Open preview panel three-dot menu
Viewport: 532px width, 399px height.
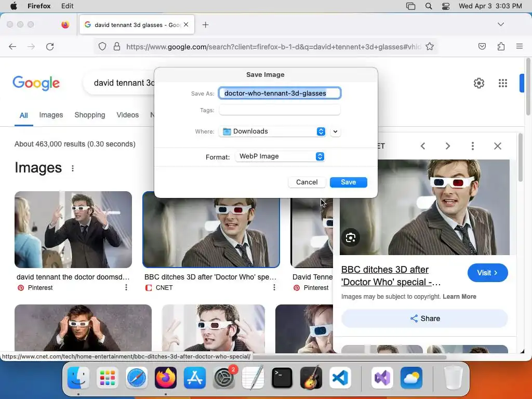tap(473, 146)
